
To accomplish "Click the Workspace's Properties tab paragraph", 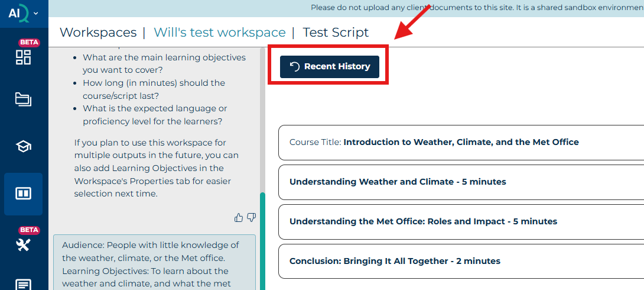I will tap(157, 168).
